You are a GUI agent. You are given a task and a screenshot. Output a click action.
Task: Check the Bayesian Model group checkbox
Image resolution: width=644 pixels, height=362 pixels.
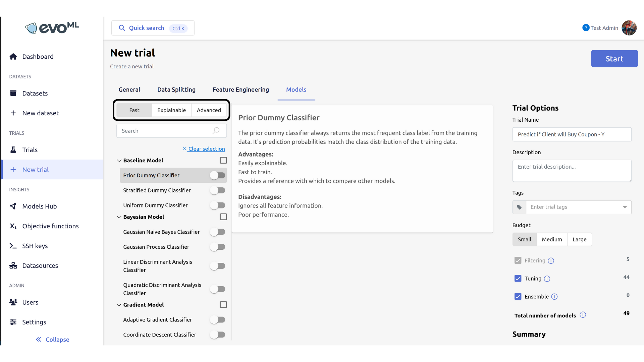click(x=223, y=217)
